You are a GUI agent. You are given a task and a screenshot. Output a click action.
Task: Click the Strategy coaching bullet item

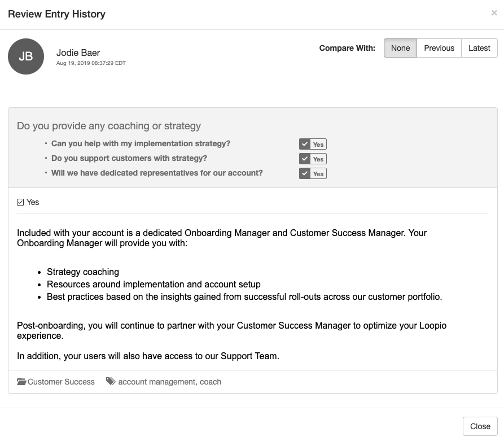(x=83, y=272)
